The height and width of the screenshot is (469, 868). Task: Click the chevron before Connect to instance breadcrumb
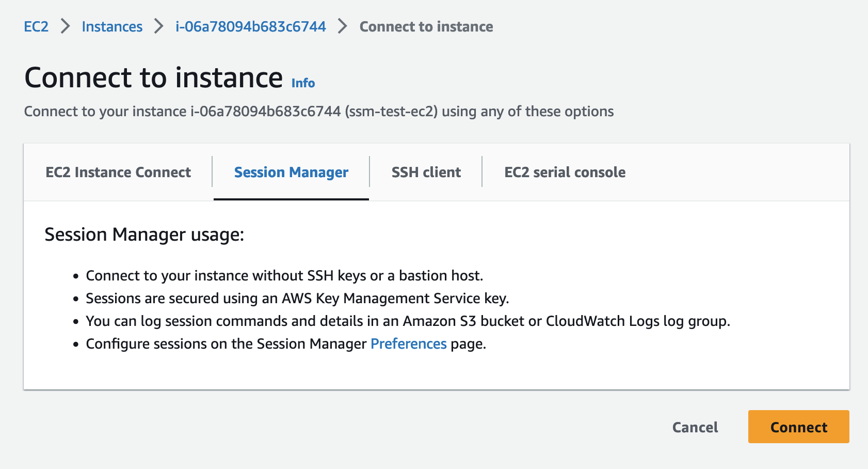coord(343,26)
